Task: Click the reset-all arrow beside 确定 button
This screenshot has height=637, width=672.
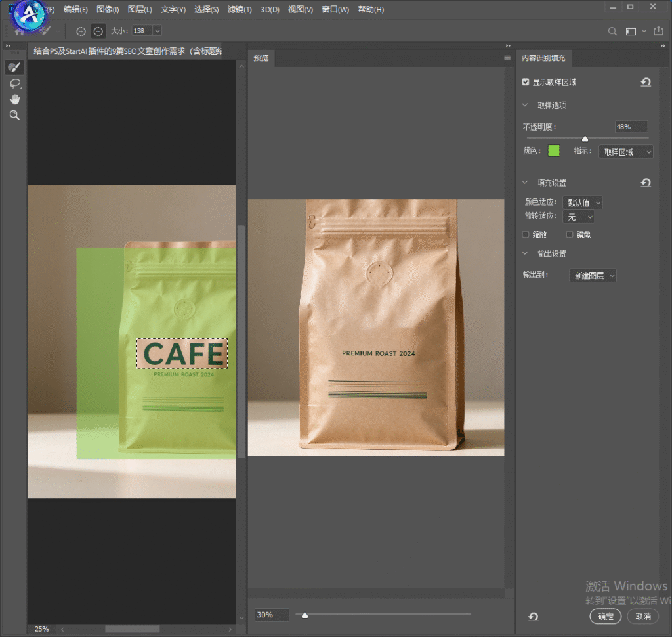Action: coord(533,617)
